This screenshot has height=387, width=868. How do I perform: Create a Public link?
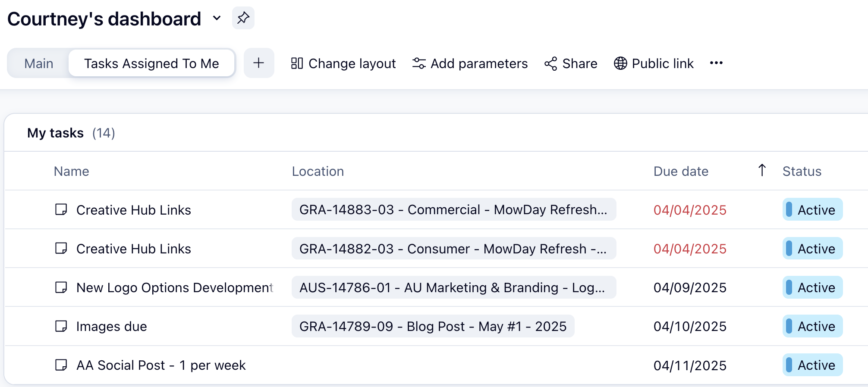pyautogui.click(x=654, y=63)
